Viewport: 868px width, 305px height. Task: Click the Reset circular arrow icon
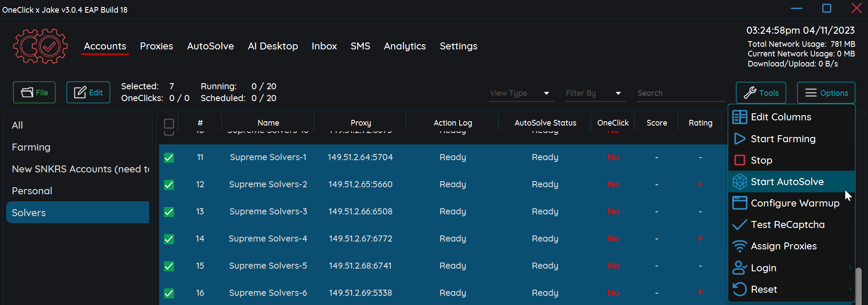tap(739, 289)
